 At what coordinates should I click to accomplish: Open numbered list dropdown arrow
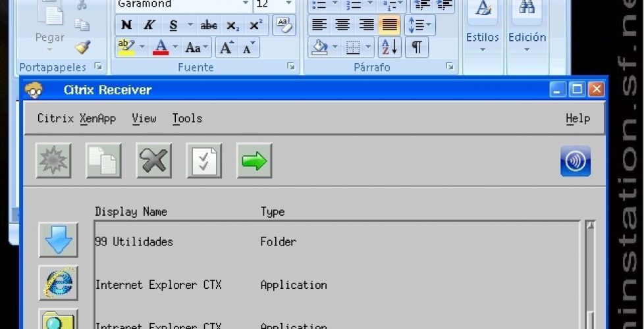tap(370, 4)
